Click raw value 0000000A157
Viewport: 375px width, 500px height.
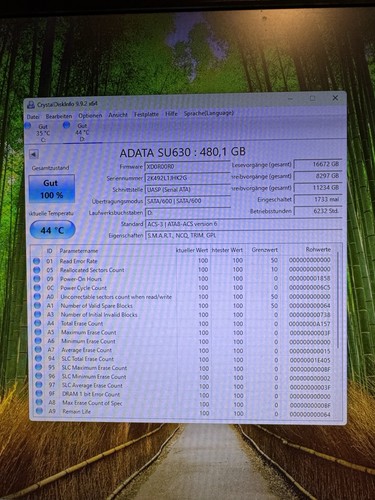[310, 324]
